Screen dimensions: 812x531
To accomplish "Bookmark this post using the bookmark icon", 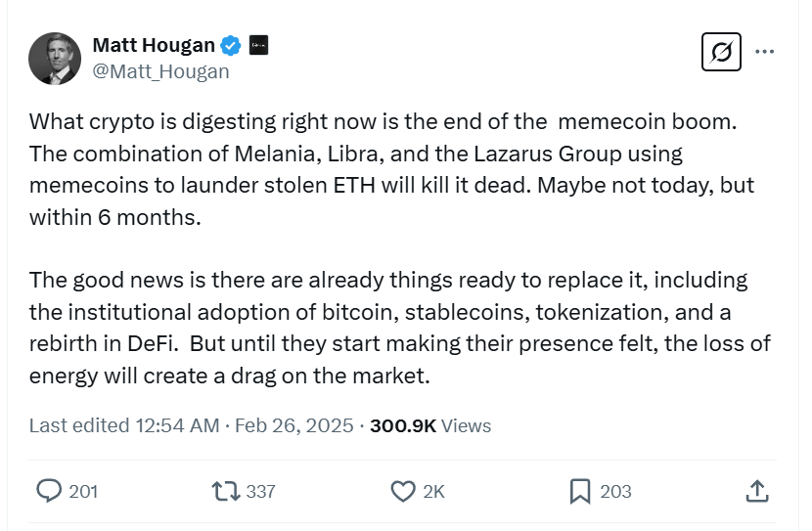I will (580, 491).
